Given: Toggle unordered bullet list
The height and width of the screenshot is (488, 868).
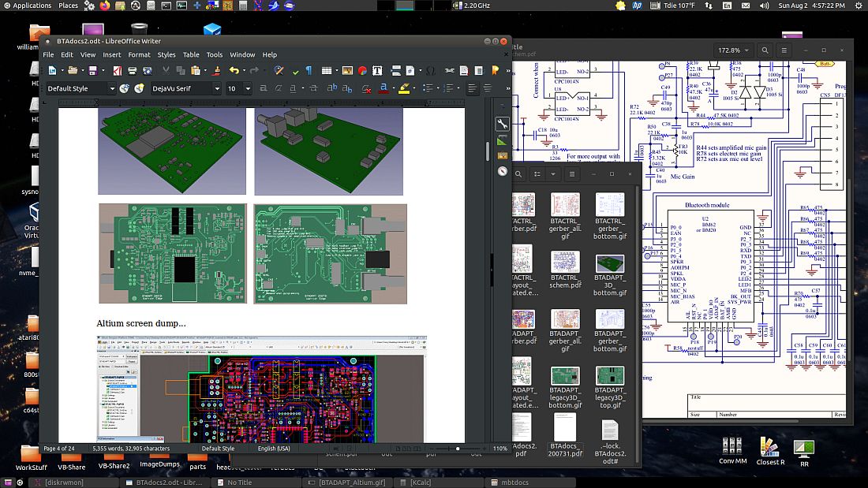Looking at the screenshot, I should coord(428,88).
